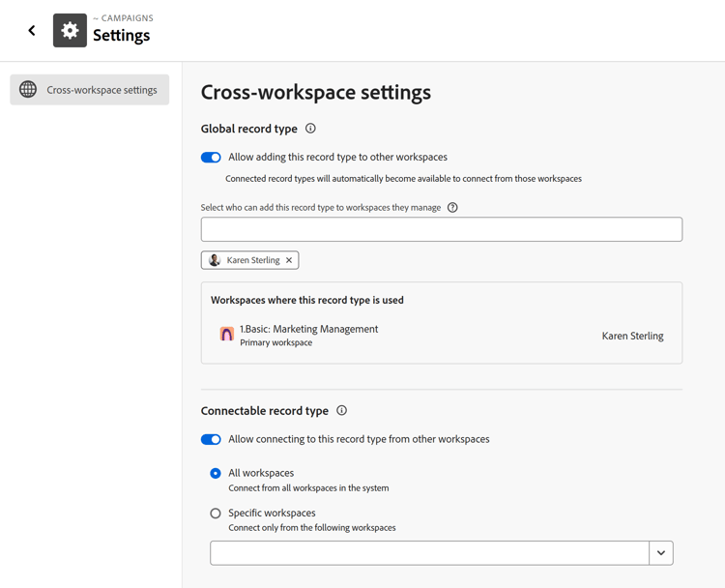The image size is (725, 588).
Task: Focus the user selector input field
Action: pyautogui.click(x=441, y=229)
